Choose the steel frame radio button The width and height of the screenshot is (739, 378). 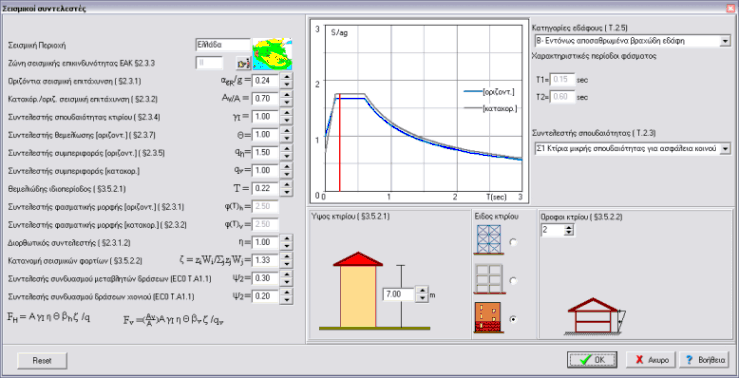pyautogui.click(x=513, y=242)
